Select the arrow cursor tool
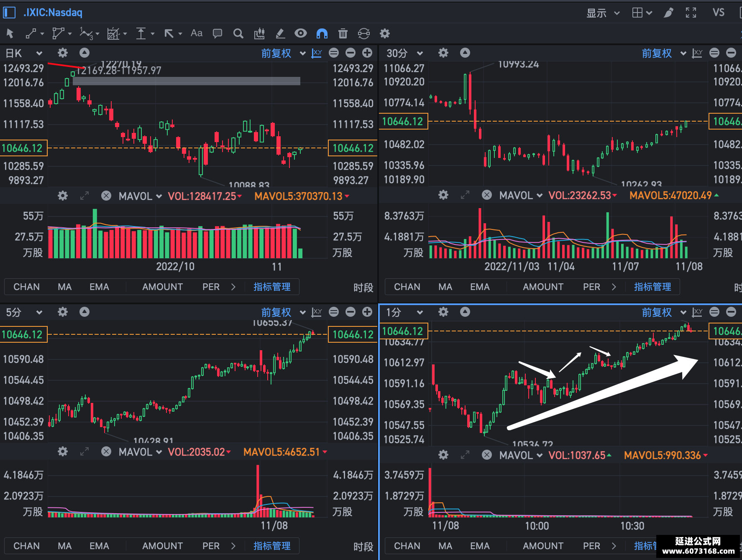 coord(10,33)
